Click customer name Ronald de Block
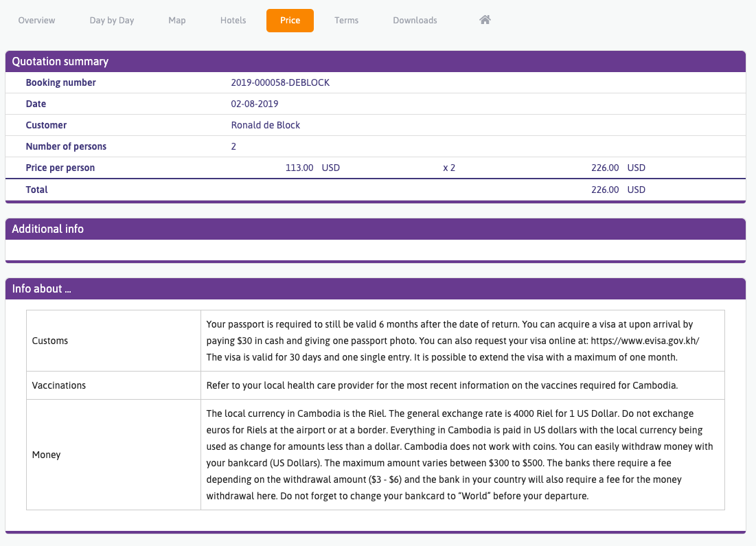The image size is (756, 546). point(265,125)
